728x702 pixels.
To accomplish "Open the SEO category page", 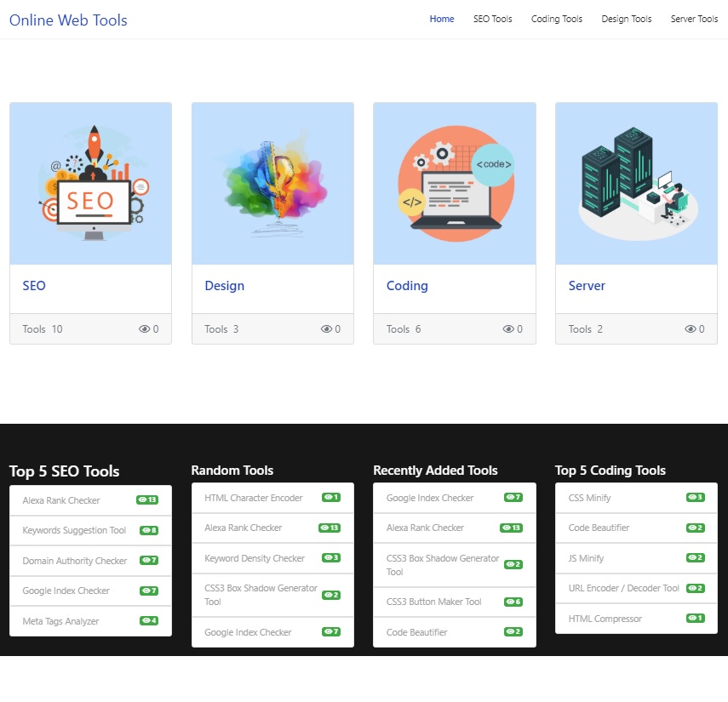I will point(34,286).
